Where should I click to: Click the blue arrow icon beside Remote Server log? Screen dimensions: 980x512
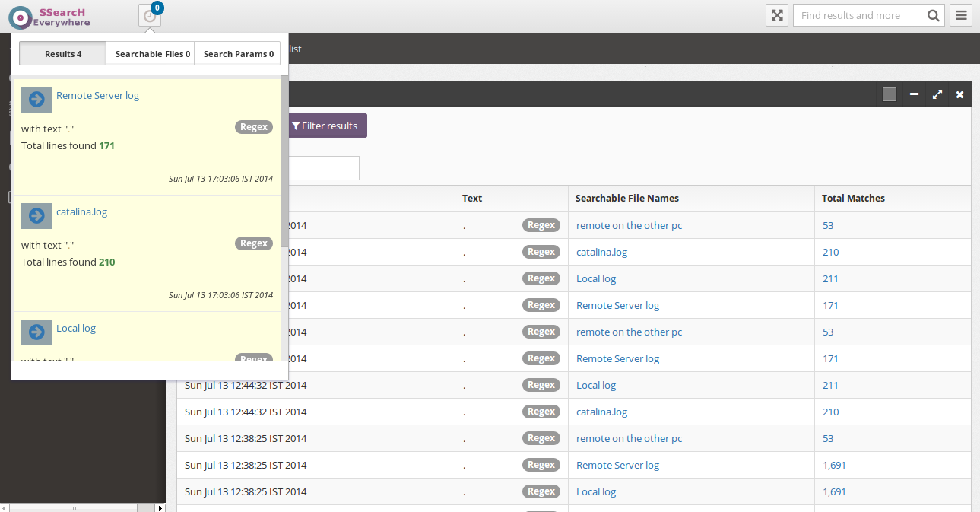[36, 99]
